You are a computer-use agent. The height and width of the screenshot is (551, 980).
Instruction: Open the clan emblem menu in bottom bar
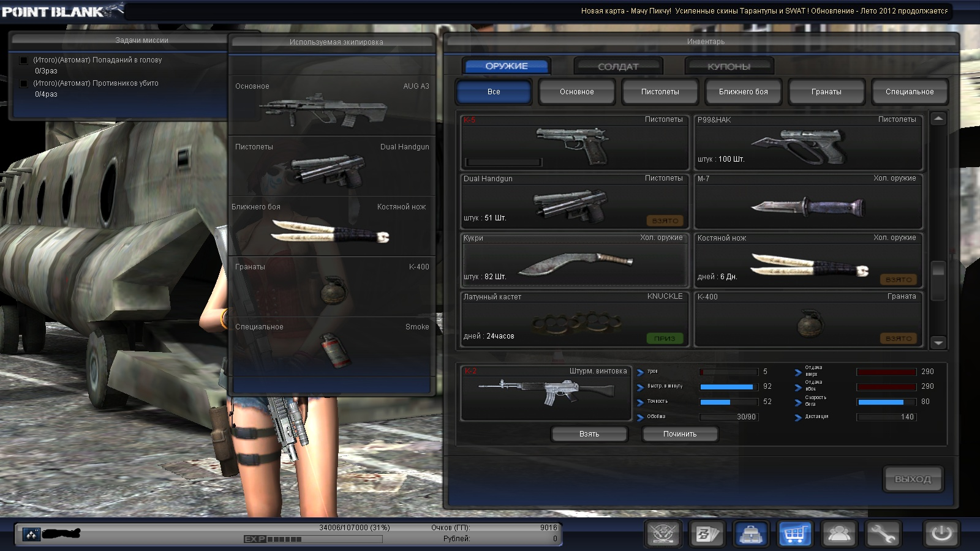click(x=663, y=534)
